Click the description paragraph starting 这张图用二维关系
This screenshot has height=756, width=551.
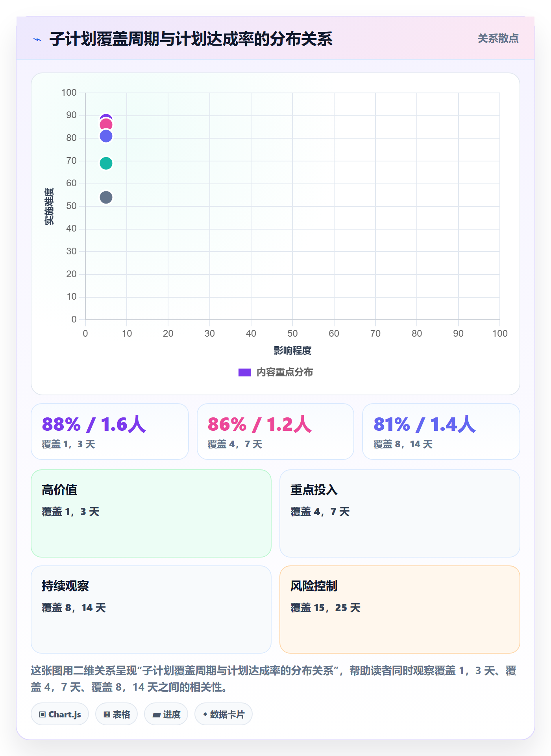[x=274, y=679]
